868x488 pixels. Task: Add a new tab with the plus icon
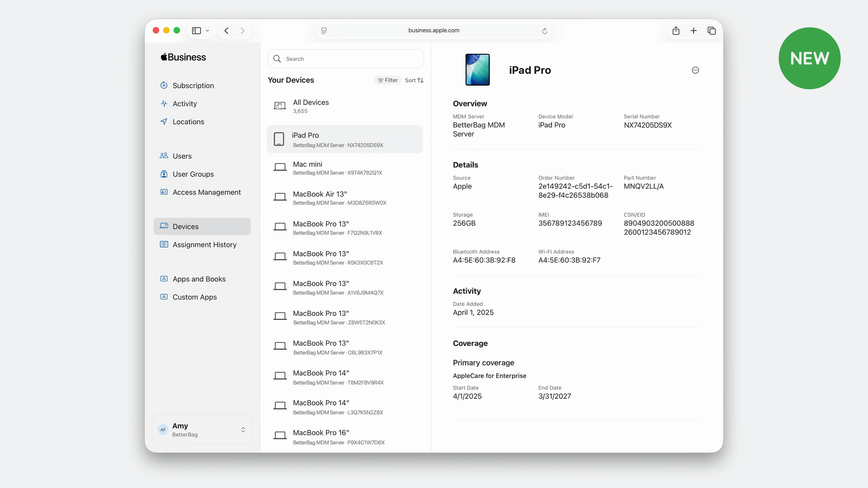693,31
